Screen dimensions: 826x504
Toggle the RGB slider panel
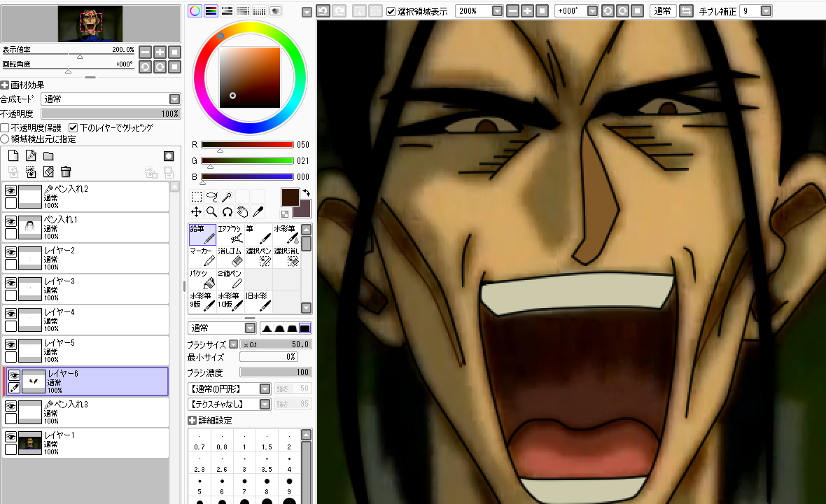coord(211,11)
